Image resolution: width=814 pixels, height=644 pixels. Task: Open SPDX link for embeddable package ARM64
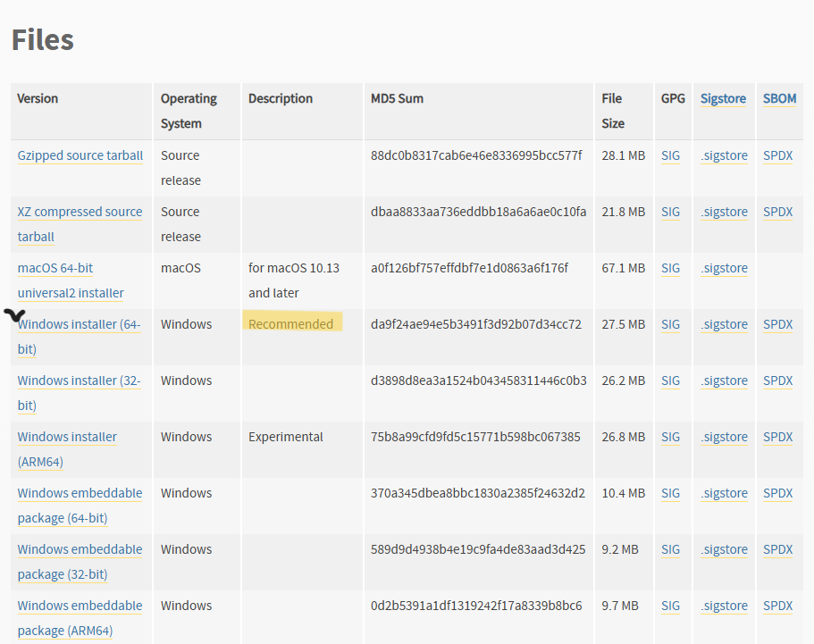pyautogui.click(x=777, y=606)
